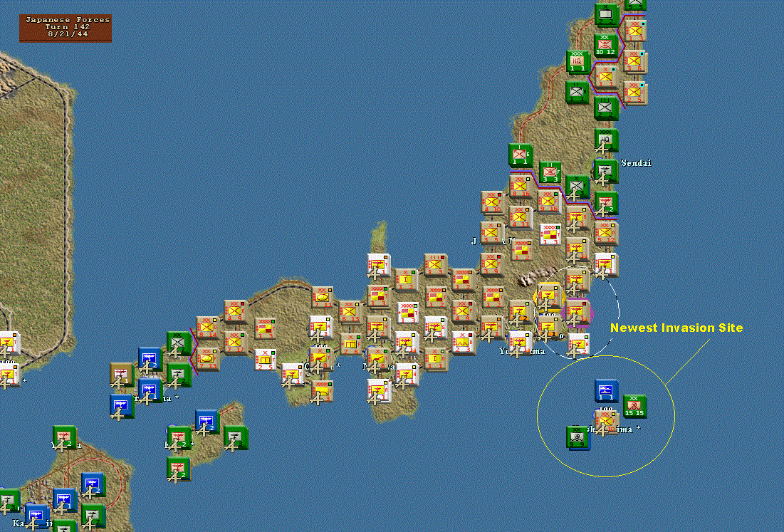The width and height of the screenshot is (784, 532).
Task: Select the Japanese division marked 8 16
Action: coord(521,186)
